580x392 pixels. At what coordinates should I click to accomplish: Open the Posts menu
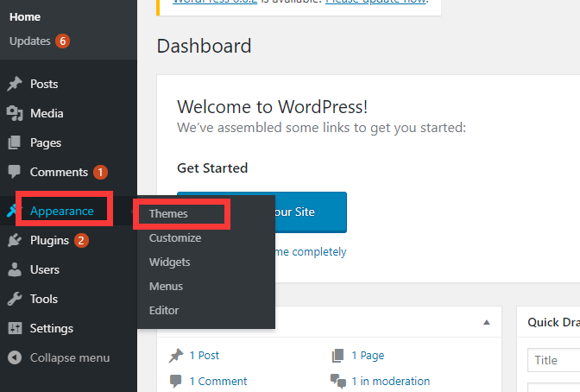44,84
